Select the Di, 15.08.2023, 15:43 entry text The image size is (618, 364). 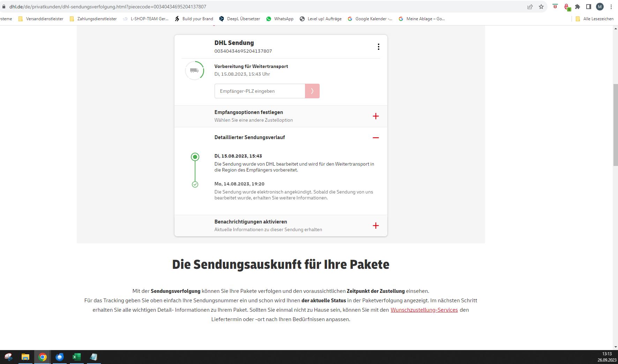(x=238, y=156)
